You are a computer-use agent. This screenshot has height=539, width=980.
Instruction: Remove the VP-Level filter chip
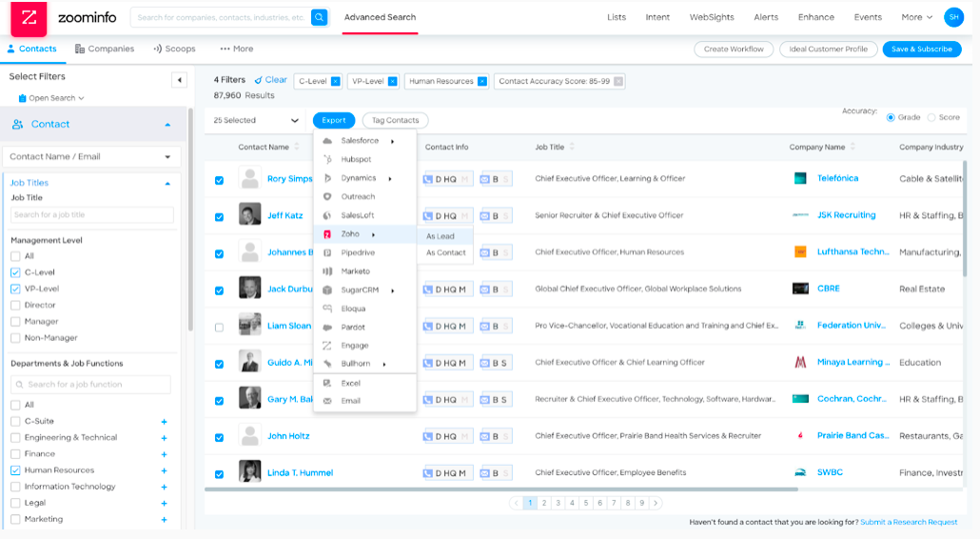coord(393,81)
